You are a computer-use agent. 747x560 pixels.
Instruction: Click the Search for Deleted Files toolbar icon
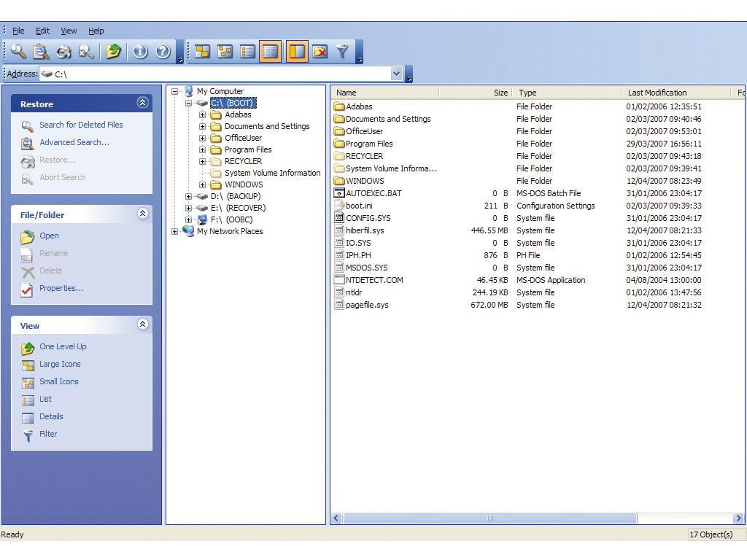click(x=18, y=52)
